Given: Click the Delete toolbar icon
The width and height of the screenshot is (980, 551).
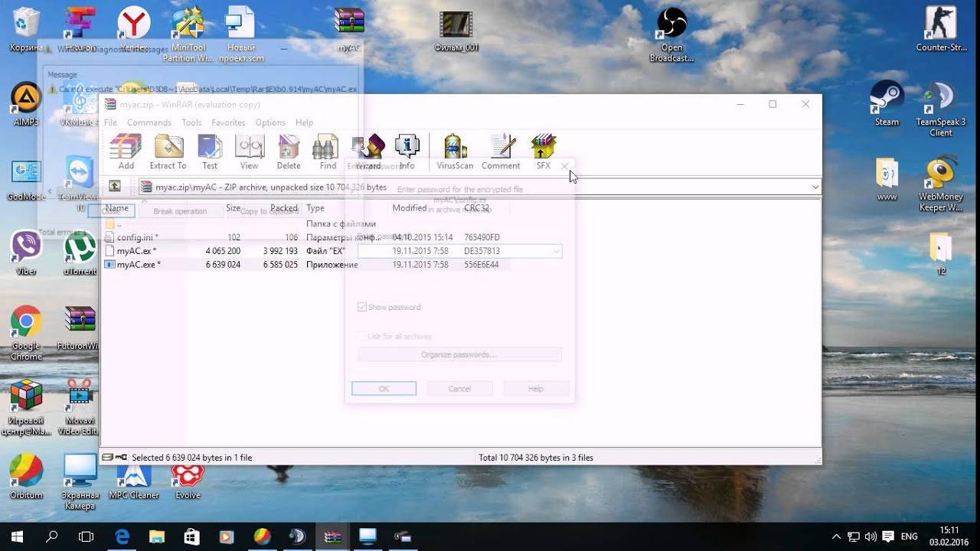Looking at the screenshot, I should (x=289, y=152).
